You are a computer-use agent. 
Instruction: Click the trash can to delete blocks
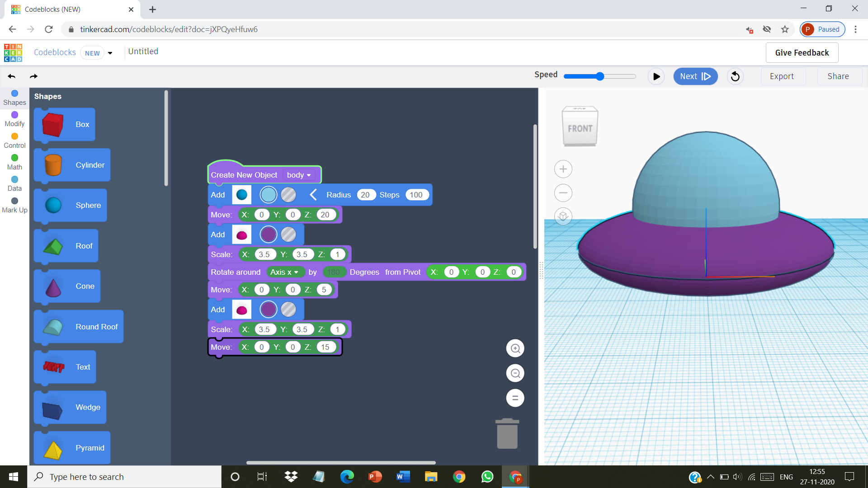[x=507, y=433]
